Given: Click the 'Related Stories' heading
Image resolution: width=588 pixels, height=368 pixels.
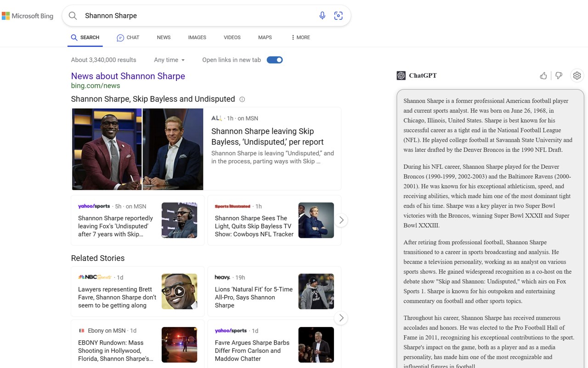Looking at the screenshot, I should coord(98,258).
